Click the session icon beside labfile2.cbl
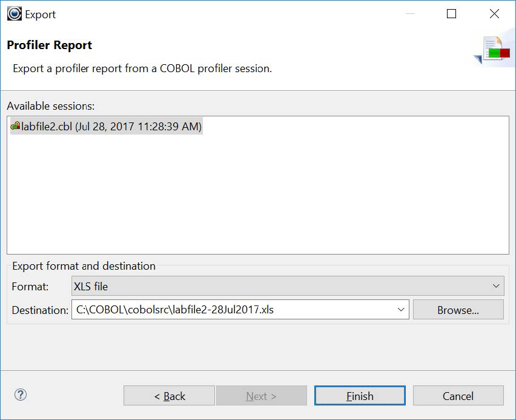Viewport: 516px width, 420px height. [15, 126]
